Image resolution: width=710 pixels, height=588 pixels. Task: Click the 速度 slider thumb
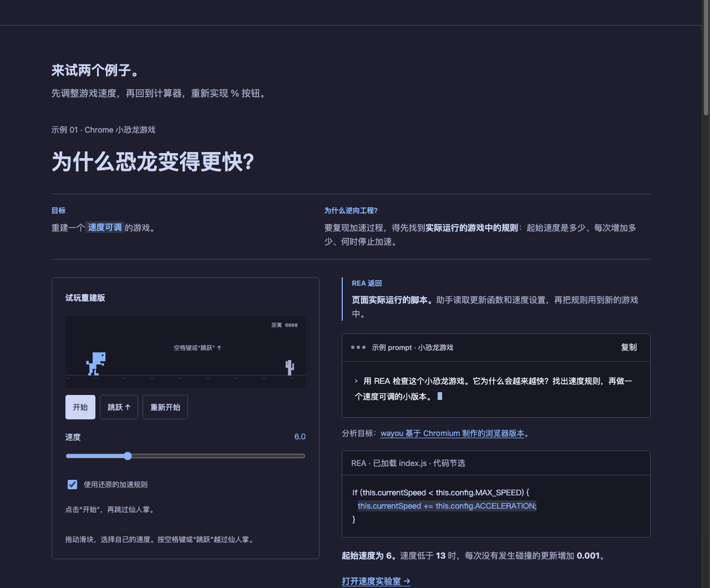[128, 456]
